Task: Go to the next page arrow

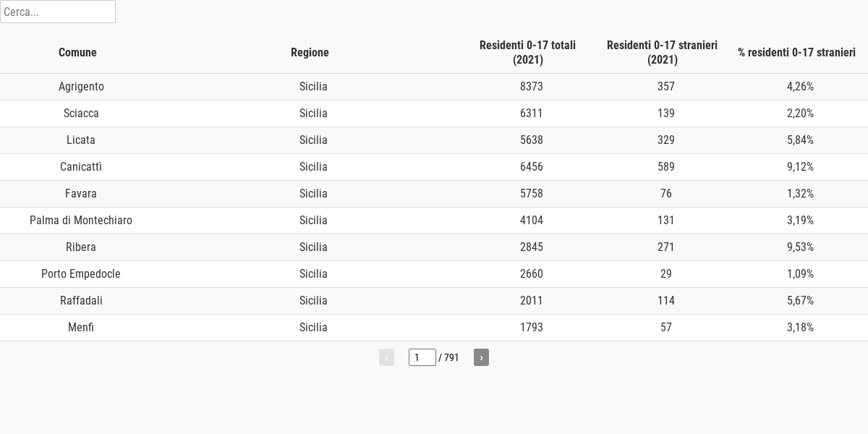Action: pyautogui.click(x=481, y=357)
